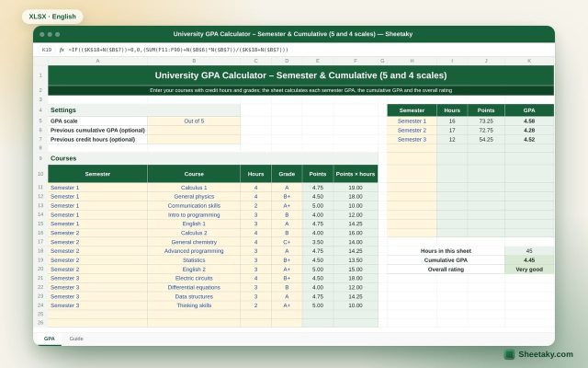Click the 3.50 points cell
Screen dimensions: 588x368
318,242
